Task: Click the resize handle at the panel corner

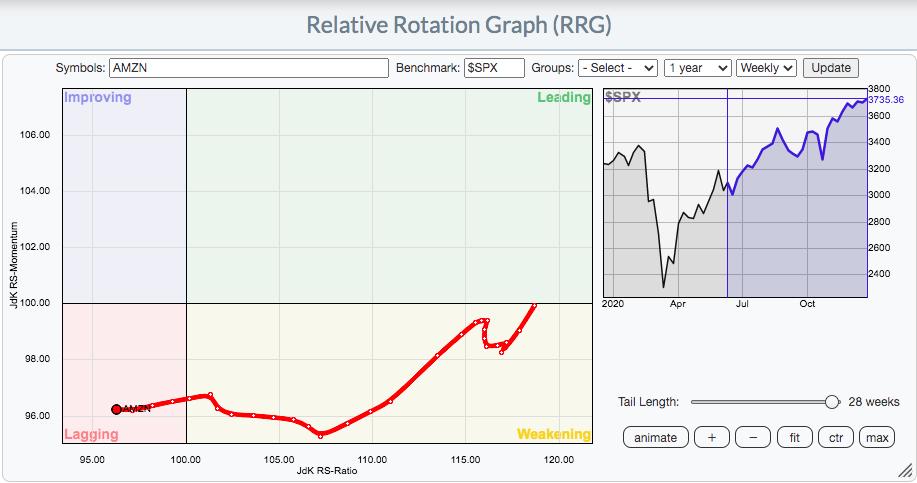Action: pyautogui.click(x=903, y=469)
